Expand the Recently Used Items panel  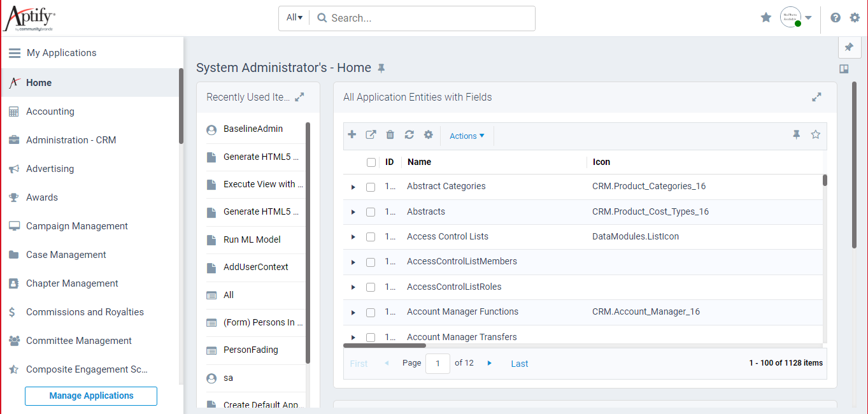[x=299, y=97]
